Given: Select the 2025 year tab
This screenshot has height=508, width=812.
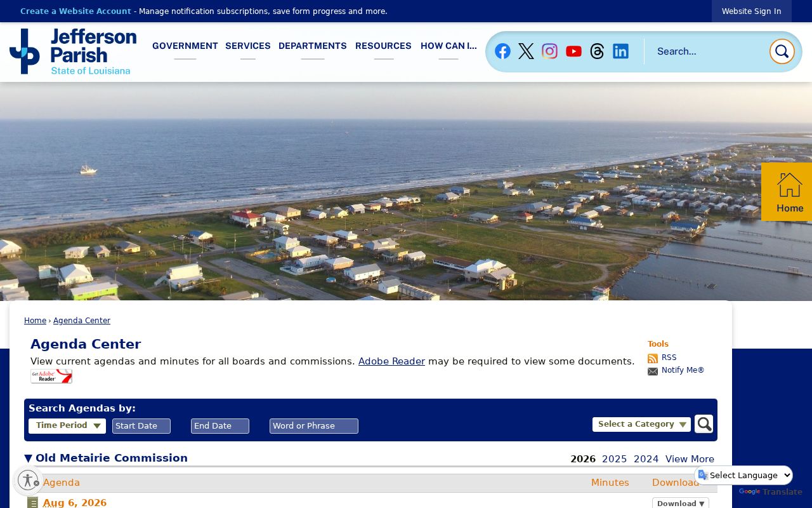Looking at the screenshot, I should [614, 459].
